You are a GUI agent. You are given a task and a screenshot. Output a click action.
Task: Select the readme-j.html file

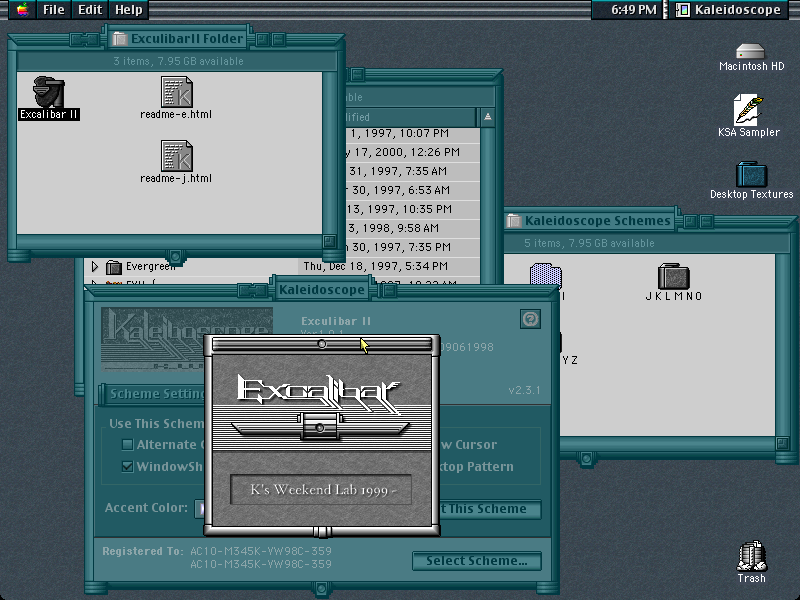point(177,156)
